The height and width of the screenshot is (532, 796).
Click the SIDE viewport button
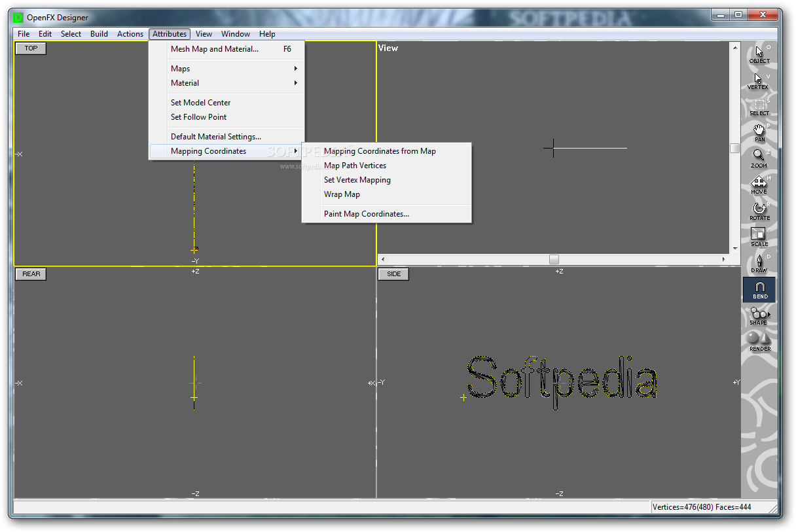(393, 274)
